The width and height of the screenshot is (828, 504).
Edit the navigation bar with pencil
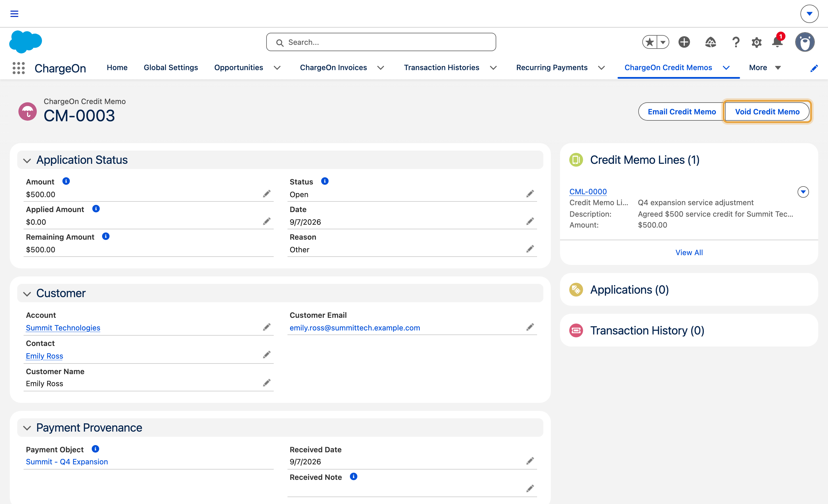[814, 68]
